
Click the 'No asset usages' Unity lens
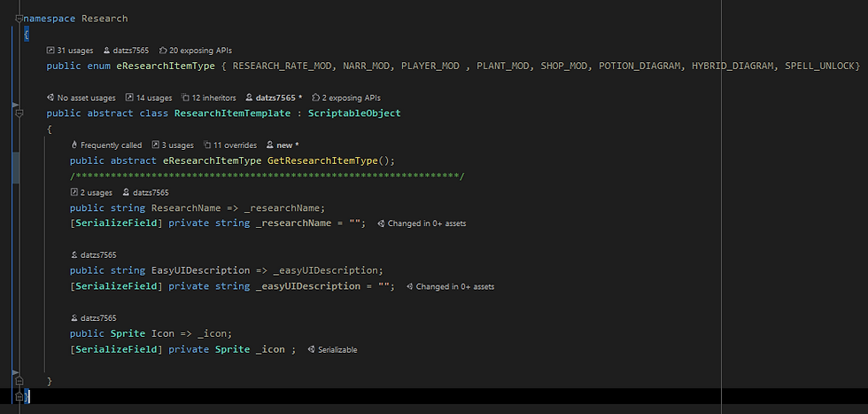click(x=81, y=98)
